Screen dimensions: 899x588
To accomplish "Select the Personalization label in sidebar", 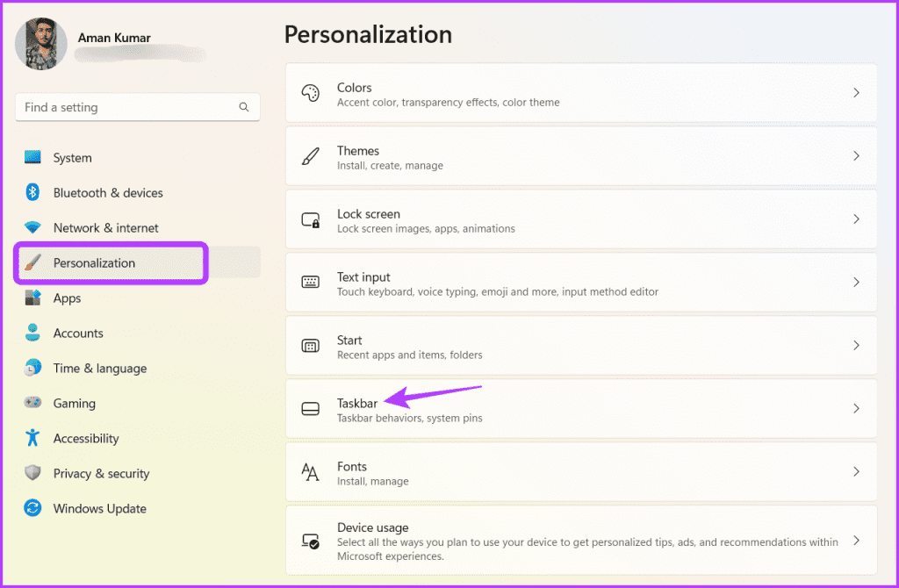I will (94, 263).
